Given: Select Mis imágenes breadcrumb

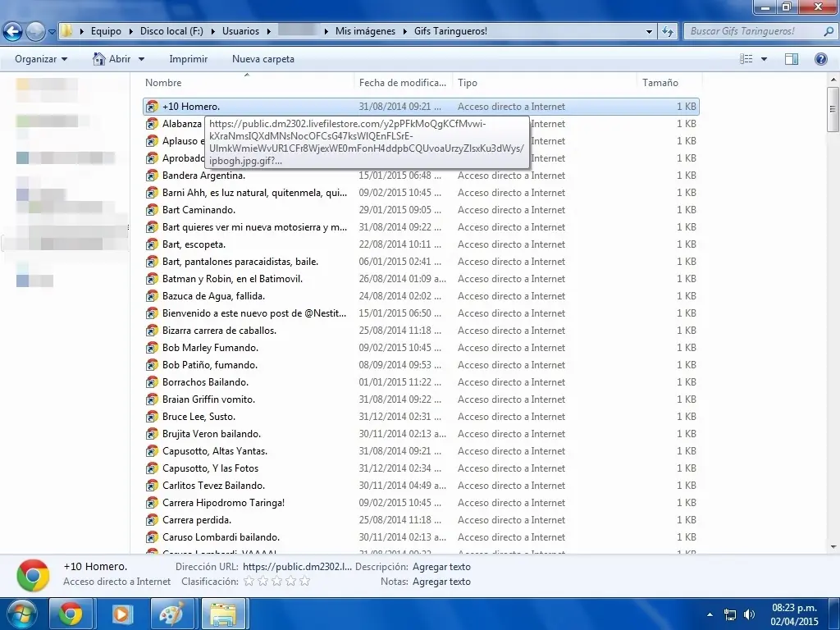Looking at the screenshot, I should click(365, 31).
